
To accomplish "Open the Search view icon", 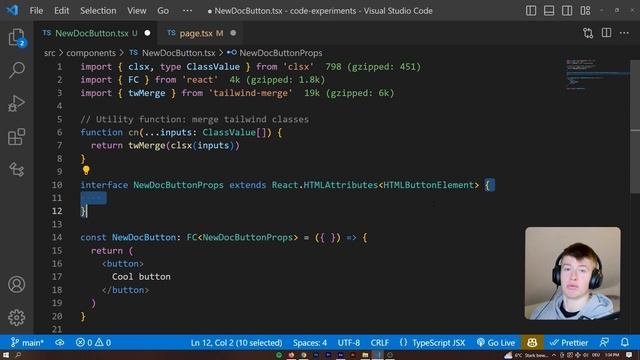I will pyautogui.click(x=16, y=70).
